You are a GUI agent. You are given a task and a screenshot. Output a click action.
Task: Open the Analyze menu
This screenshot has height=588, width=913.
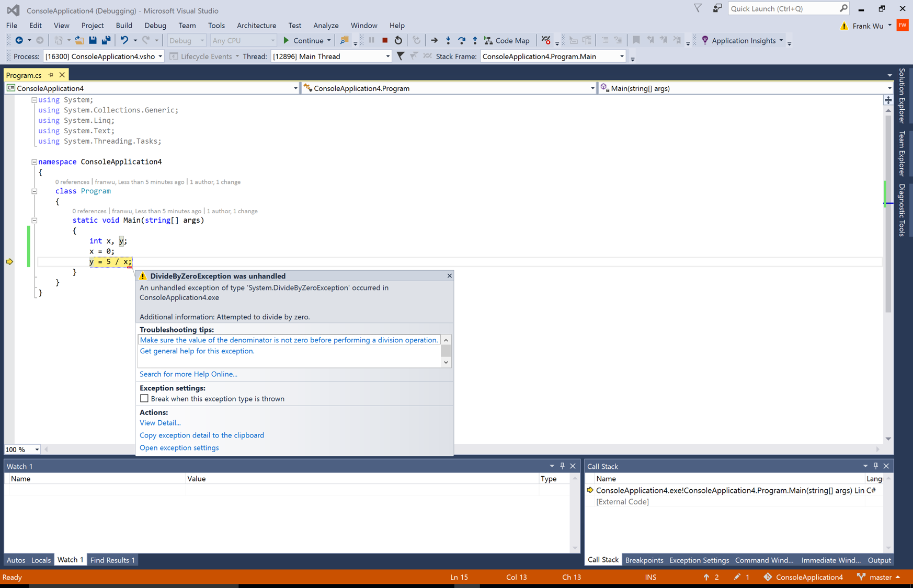point(326,25)
